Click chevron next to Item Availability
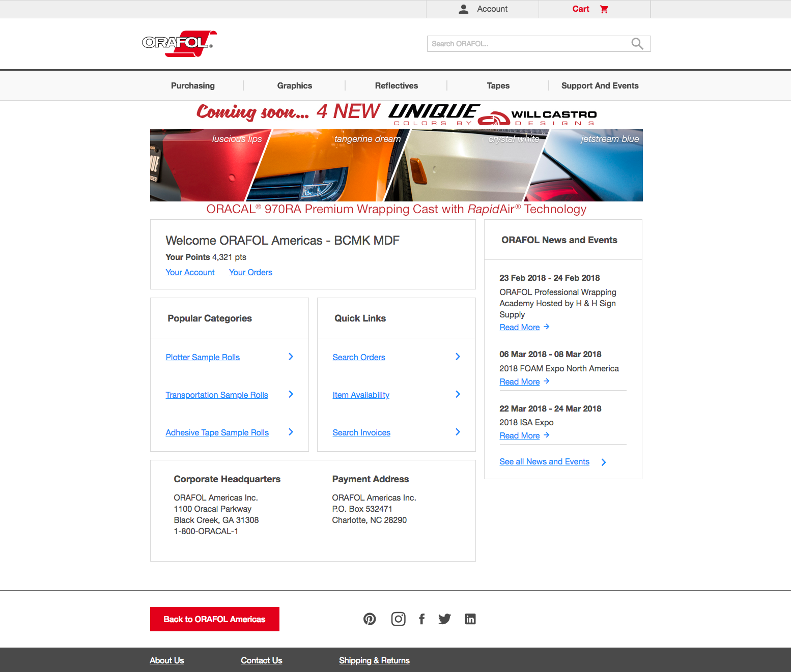Viewport: 791px width, 672px height. [x=458, y=394]
